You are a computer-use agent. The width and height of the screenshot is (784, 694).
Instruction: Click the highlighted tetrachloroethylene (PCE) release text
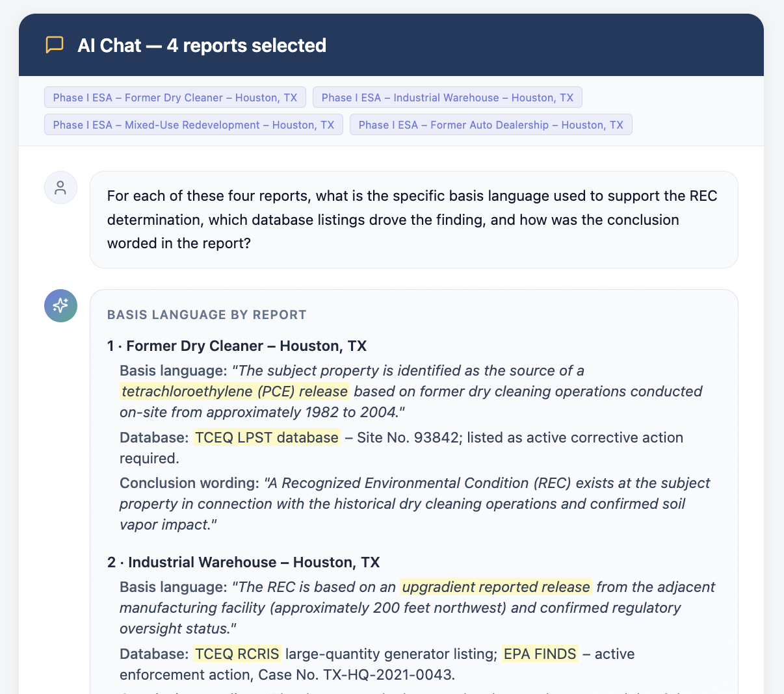click(x=235, y=391)
